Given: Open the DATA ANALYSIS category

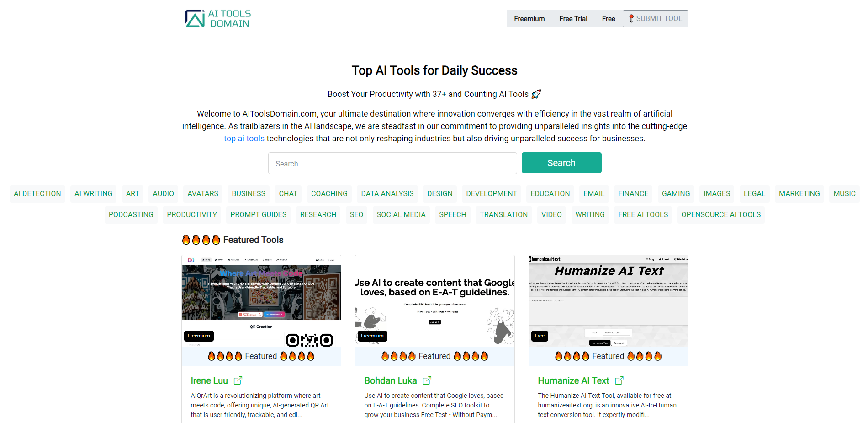Looking at the screenshot, I should (x=387, y=194).
